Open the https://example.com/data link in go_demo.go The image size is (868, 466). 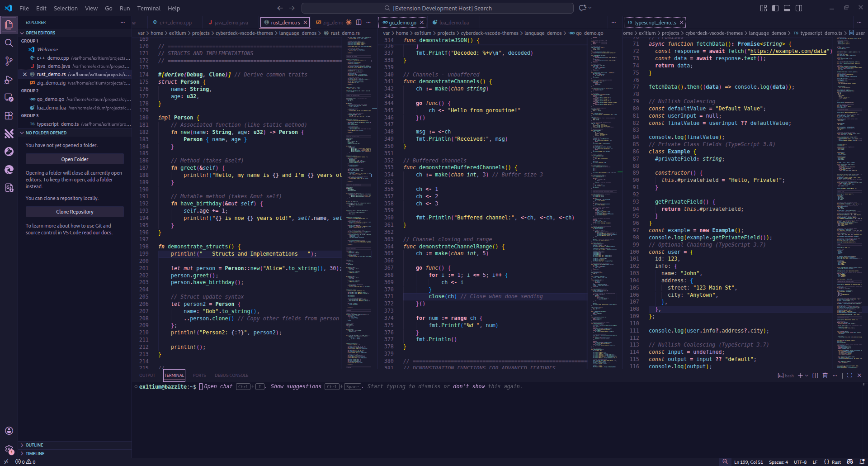pyautogui.click(x=789, y=51)
